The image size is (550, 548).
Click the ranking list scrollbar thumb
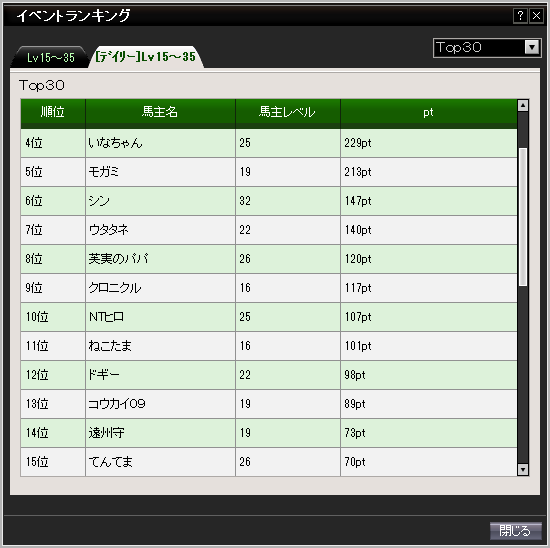[523, 217]
